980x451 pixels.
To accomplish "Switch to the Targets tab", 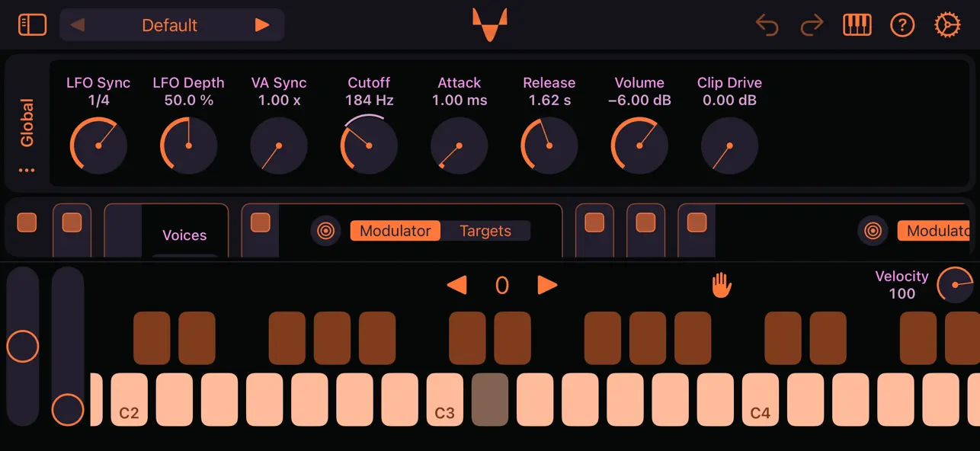I will coord(485,231).
